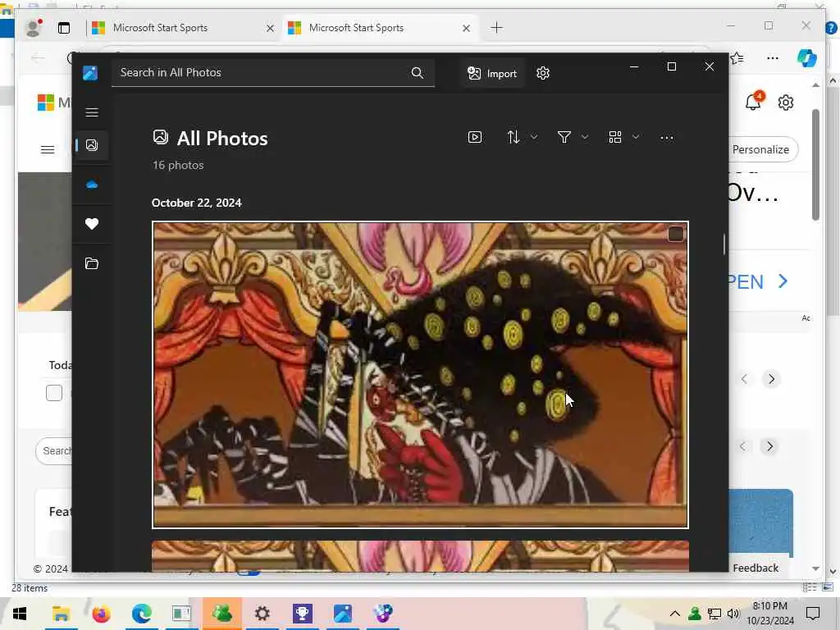The height and width of the screenshot is (630, 840).
Task: Launch Firefox from the taskbar
Action: click(x=101, y=614)
